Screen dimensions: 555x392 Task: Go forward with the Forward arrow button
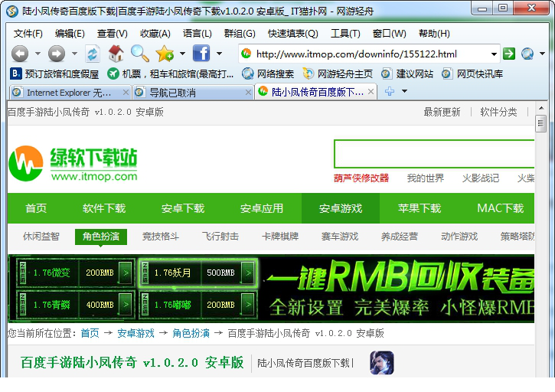[57, 54]
